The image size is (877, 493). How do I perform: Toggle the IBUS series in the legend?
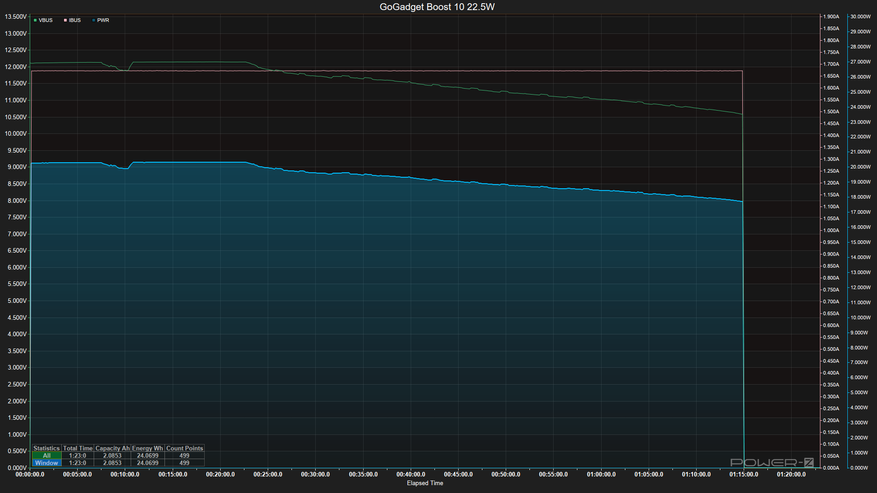[x=72, y=20]
